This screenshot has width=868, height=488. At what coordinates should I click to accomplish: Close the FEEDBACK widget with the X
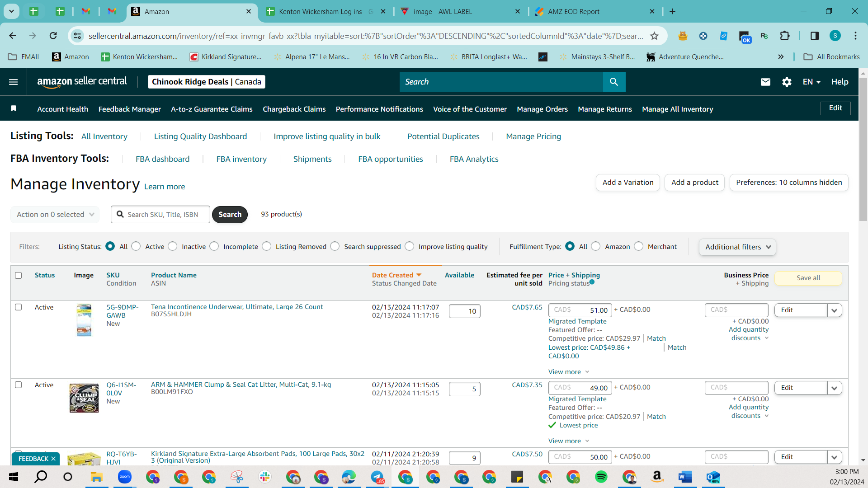(53, 459)
